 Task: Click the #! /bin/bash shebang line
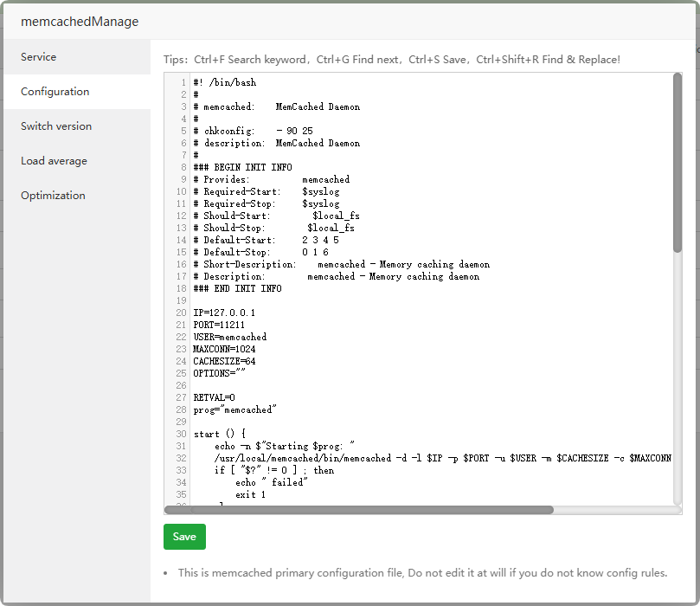[225, 82]
